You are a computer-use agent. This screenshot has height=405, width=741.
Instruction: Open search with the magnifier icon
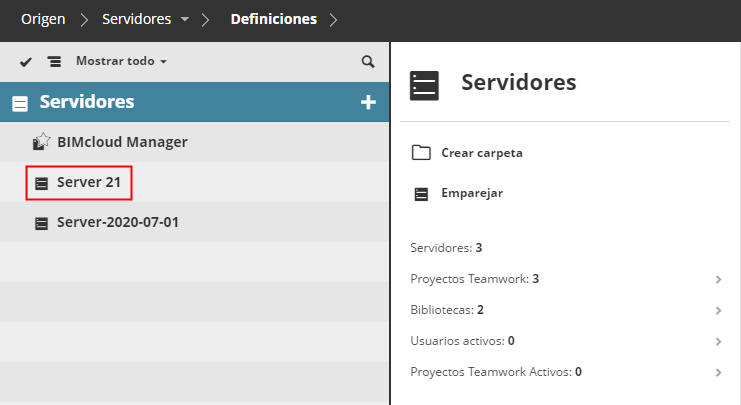pyautogui.click(x=367, y=62)
